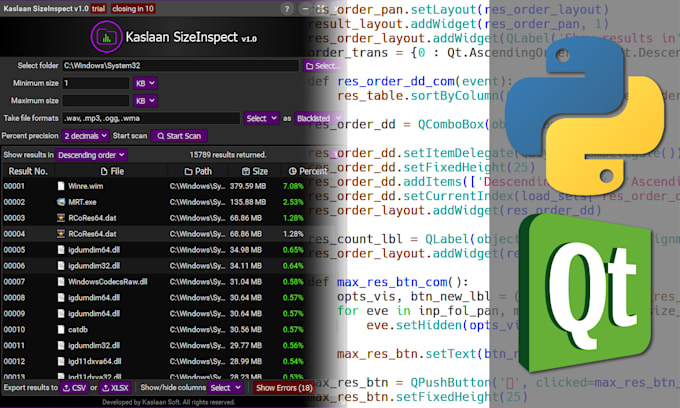Click the 379.59 MB size cell
680x408 pixels.
click(248, 186)
